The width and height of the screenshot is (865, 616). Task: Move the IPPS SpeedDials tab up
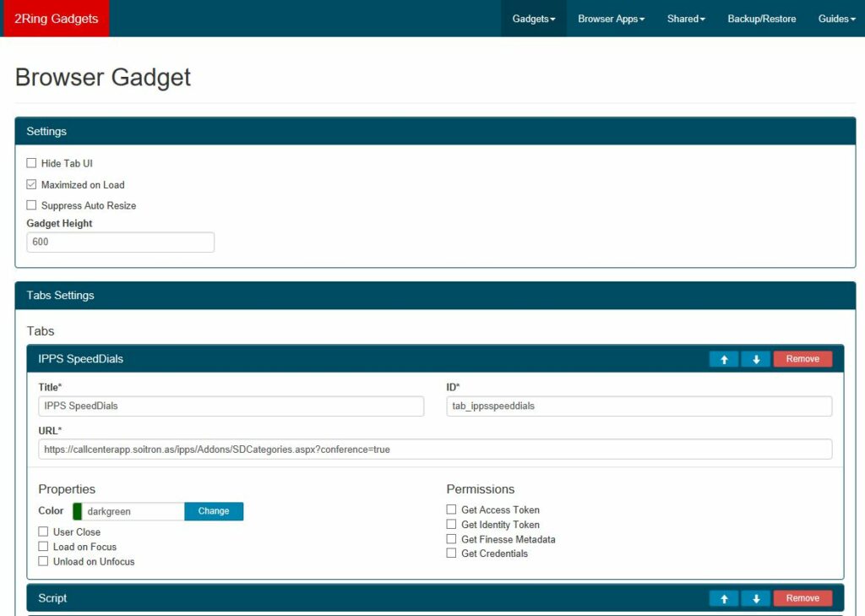tap(724, 358)
